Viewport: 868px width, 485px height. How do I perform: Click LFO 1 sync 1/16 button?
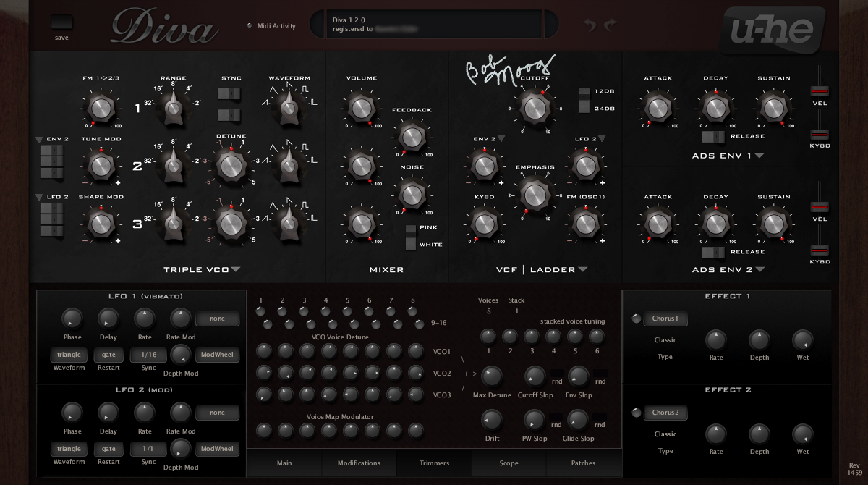pyautogui.click(x=148, y=355)
